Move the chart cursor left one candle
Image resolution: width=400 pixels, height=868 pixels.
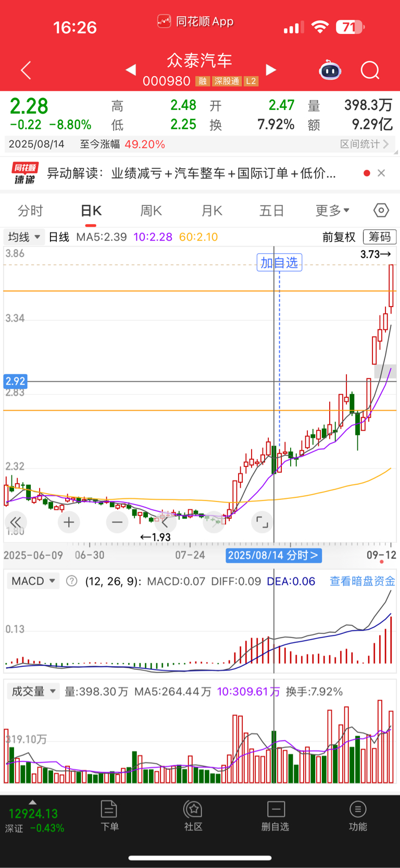[x=165, y=522]
